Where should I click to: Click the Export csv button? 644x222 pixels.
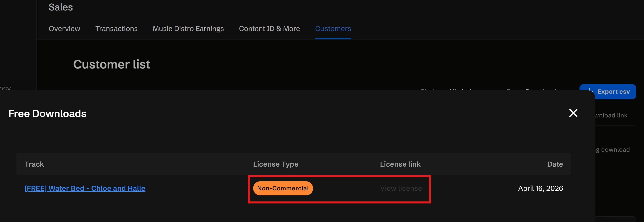click(x=608, y=92)
